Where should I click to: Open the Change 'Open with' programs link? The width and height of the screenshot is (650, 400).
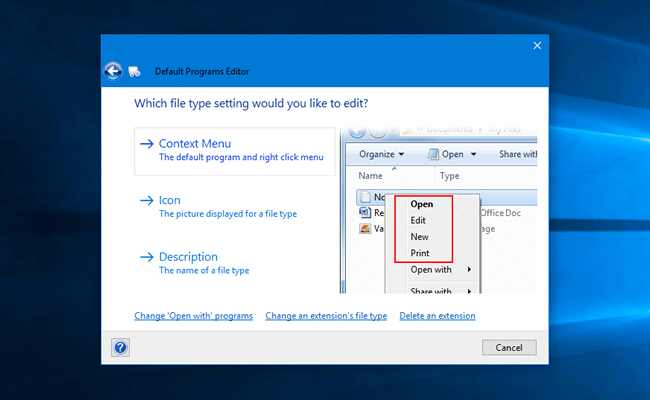pos(193,316)
